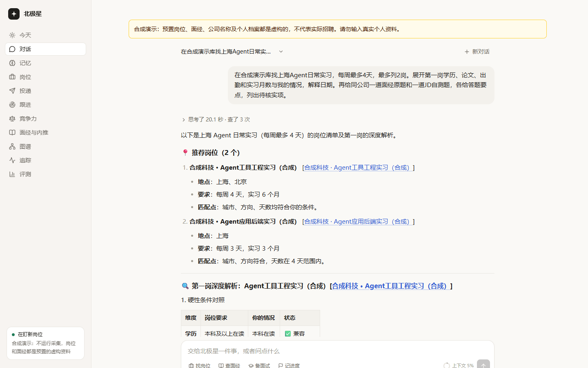This screenshot has width=588, height=368.
Task: Click the plus icon next to 新对话
Action: [467, 52]
